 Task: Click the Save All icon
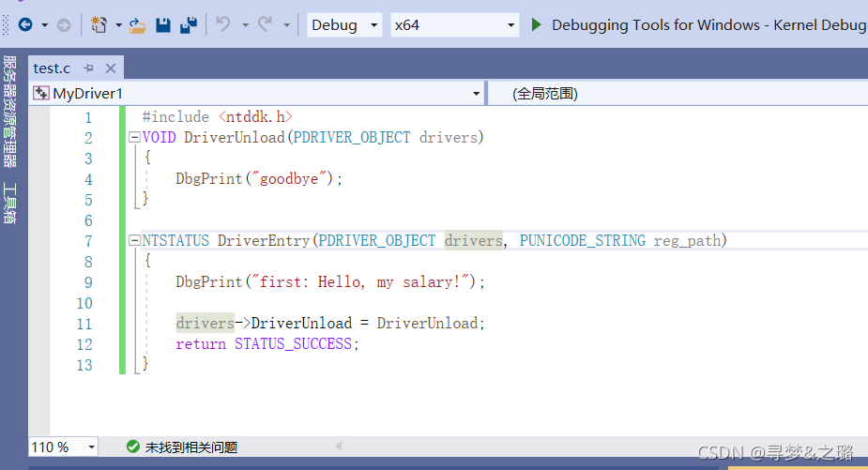tap(189, 25)
